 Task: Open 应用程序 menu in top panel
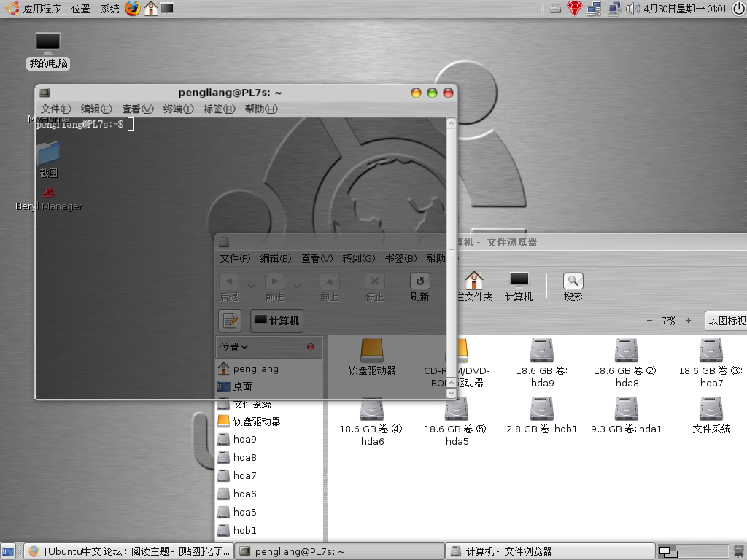42,9
